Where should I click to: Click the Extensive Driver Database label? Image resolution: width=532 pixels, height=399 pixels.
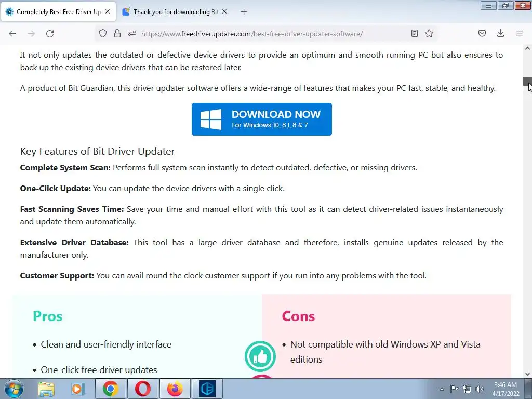tap(74, 242)
